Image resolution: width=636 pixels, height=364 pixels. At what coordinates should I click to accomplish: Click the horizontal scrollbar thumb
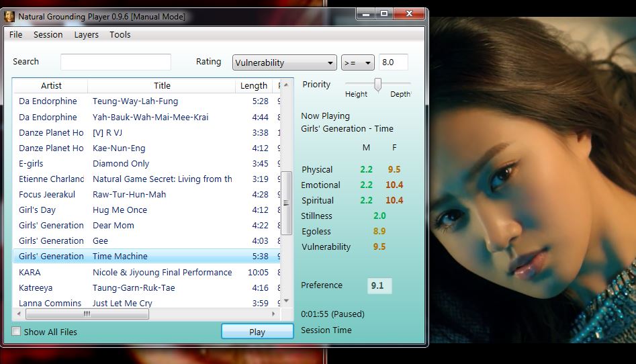(x=87, y=314)
